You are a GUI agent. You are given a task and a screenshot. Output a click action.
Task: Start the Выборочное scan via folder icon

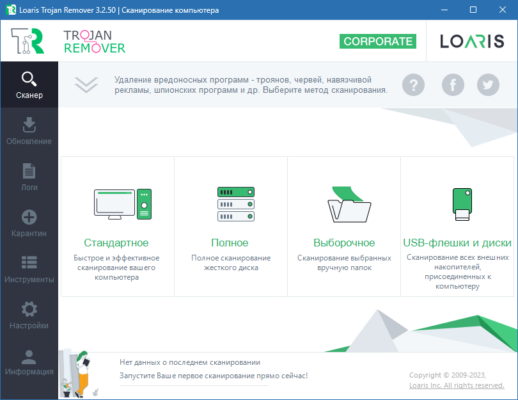pos(349,204)
